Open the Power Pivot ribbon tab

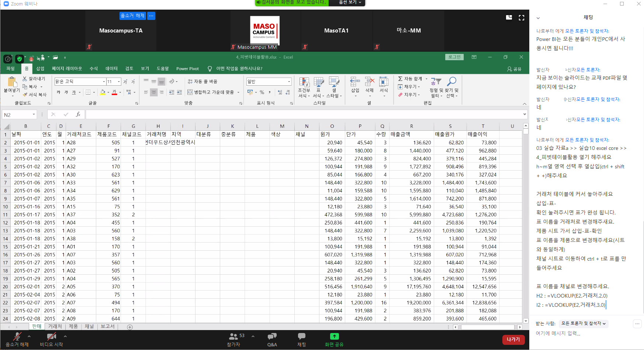pos(187,69)
